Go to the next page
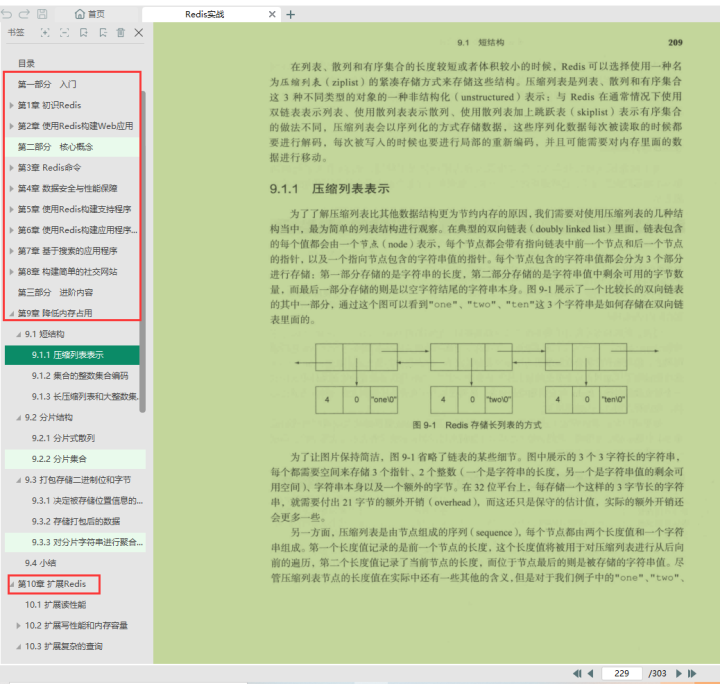720x684 pixels. click(x=679, y=673)
